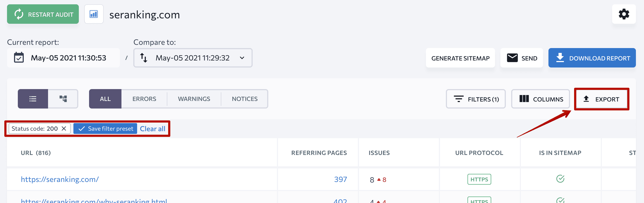Click the calendar icon for the current report
644x203 pixels.
click(19, 57)
